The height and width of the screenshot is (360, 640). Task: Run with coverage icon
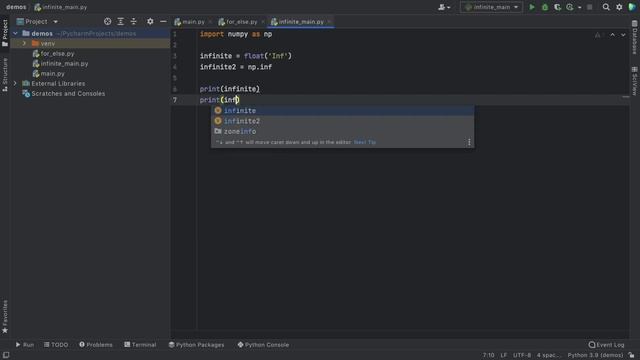558,7
